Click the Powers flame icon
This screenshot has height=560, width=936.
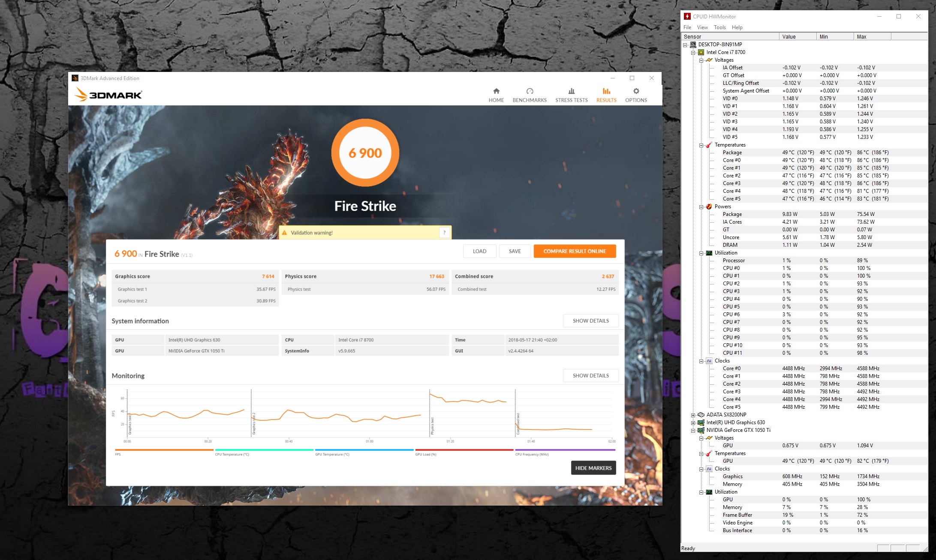pyautogui.click(x=709, y=207)
